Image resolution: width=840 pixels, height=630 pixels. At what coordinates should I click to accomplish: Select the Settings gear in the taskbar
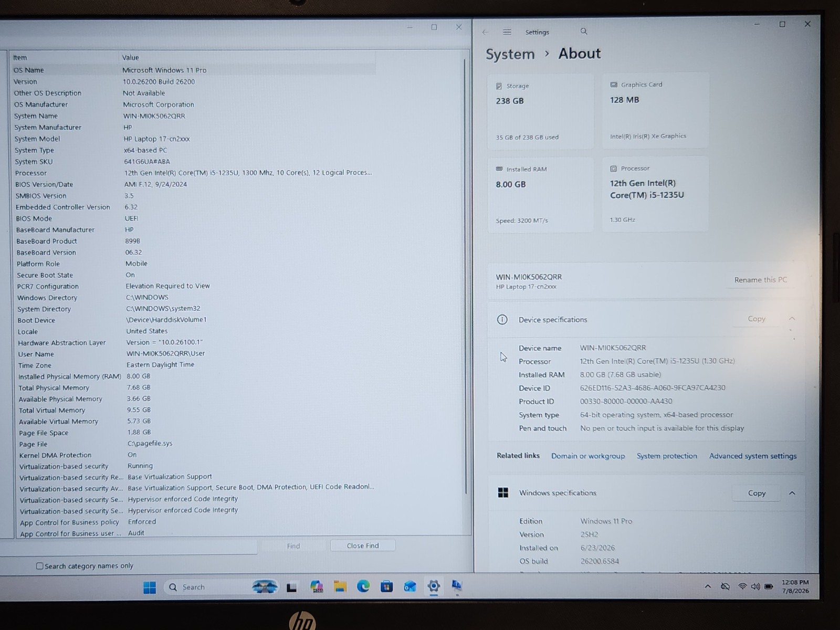coord(434,586)
